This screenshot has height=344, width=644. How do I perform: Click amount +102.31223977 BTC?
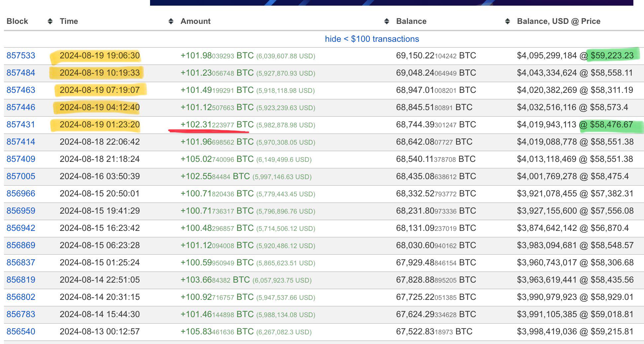217,124
